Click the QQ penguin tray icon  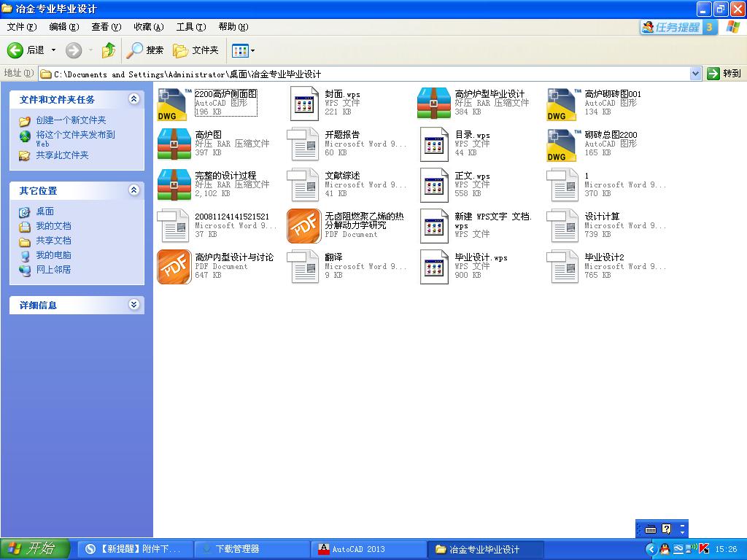[664, 550]
